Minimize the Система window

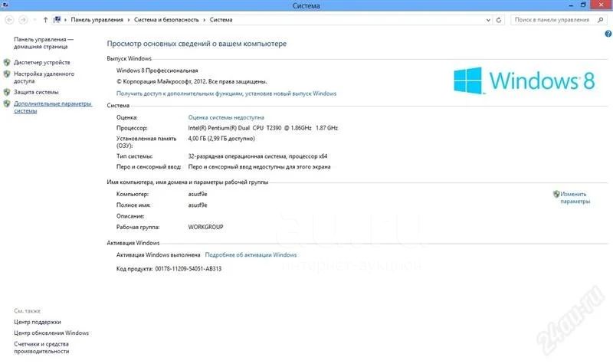pyautogui.click(x=571, y=5)
